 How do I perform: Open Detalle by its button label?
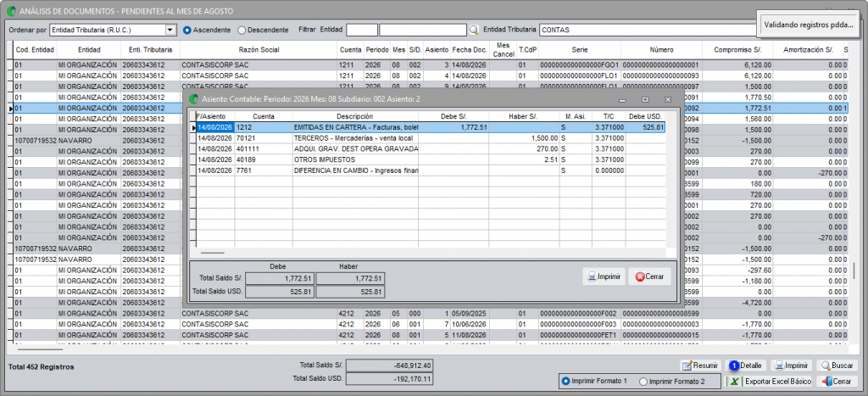[751, 365]
